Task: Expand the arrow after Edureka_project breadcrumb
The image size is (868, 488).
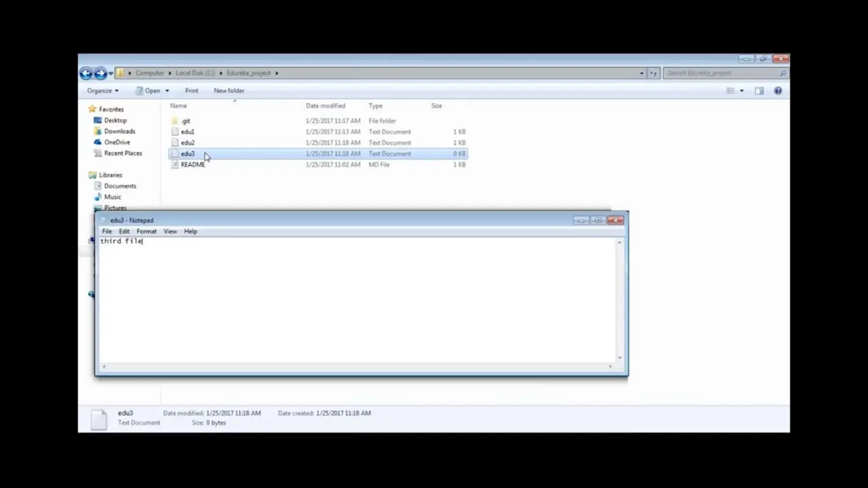Action: tap(277, 73)
